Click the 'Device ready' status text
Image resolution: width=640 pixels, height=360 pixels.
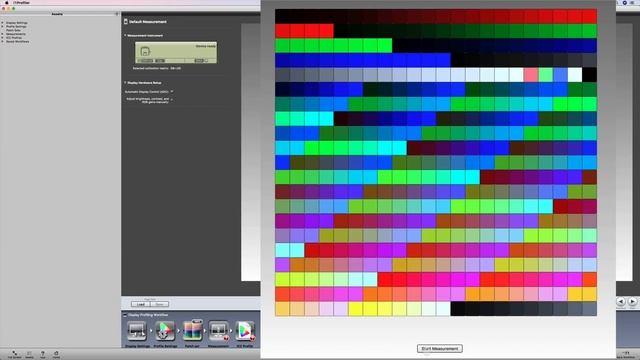[205, 46]
